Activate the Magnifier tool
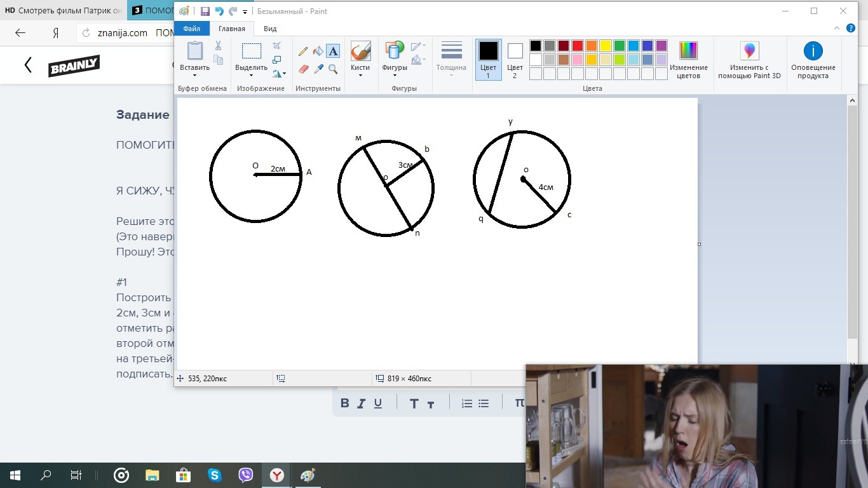Viewport: 868px width, 488px height. click(x=333, y=69)
